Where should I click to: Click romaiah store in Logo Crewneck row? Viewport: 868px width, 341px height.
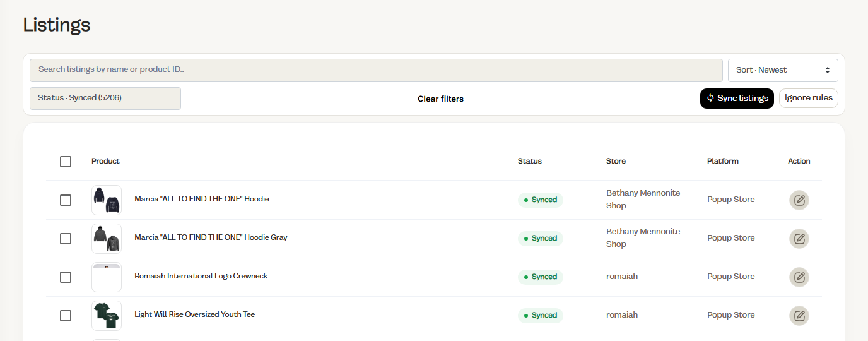click(622, 277)
